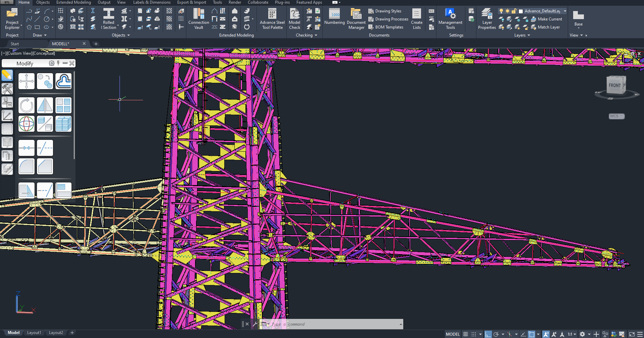This screenshot has width=644, height=338.
Task: Click MODEL space button in status bar
Action: pos(453,334)
